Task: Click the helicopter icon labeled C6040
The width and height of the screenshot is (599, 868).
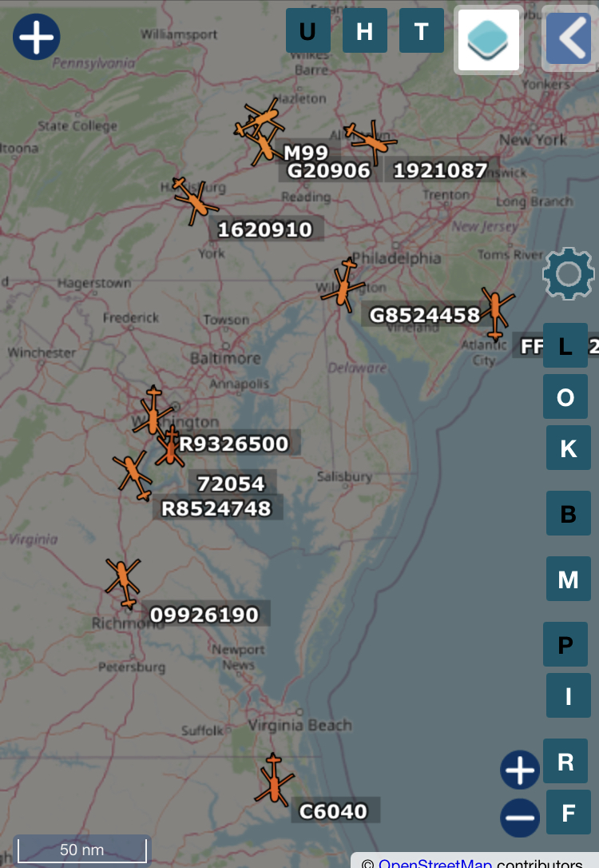Action: (274, 780)
